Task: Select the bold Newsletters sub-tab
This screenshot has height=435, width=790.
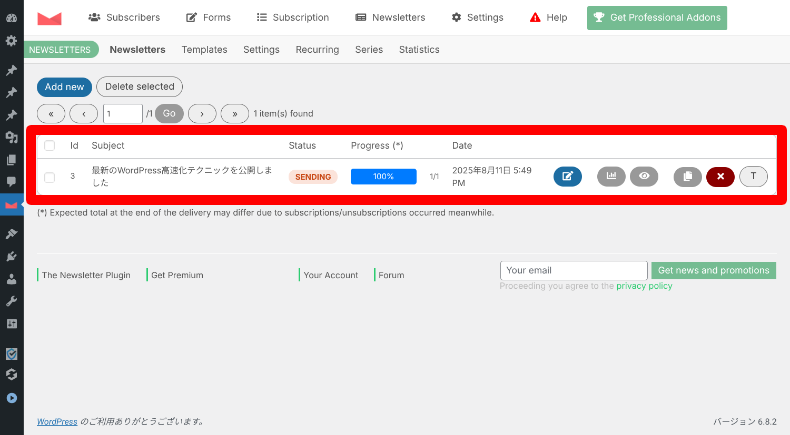Action: [138, 50]
